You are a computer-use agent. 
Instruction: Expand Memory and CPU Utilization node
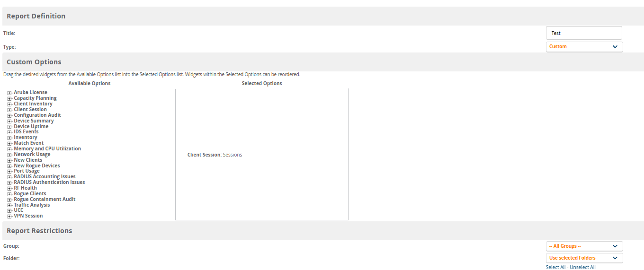coord(9,149)
